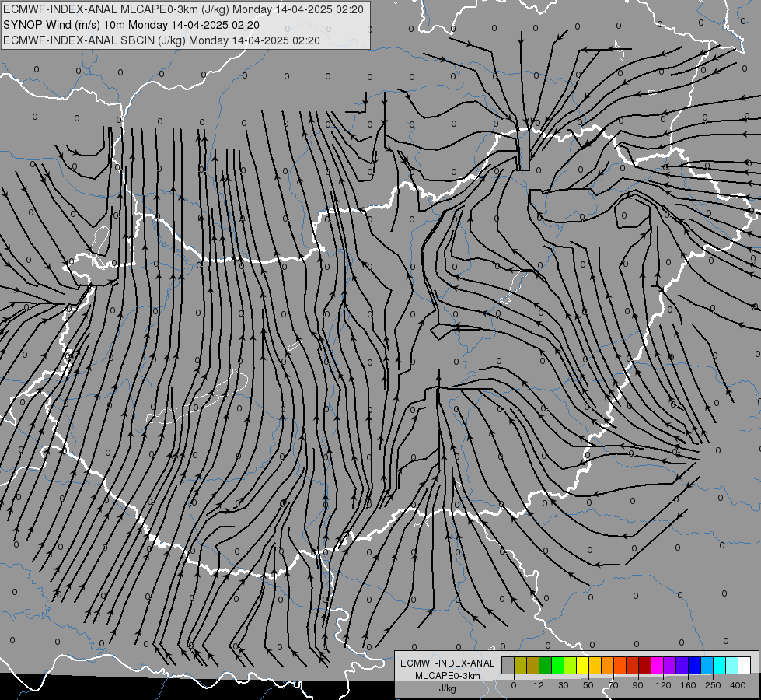Pick the bright green legend swatch
This screenshot has height=700, width=761.
tap(557, 665)
